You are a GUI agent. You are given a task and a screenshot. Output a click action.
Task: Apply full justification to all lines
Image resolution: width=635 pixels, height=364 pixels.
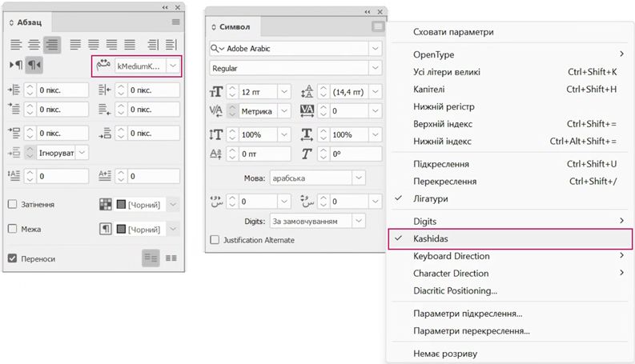(130, 45)
